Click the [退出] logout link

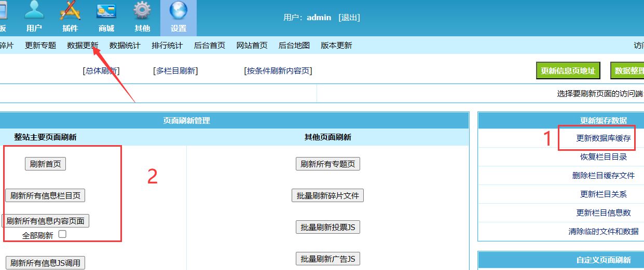click(x=349, y=17)
